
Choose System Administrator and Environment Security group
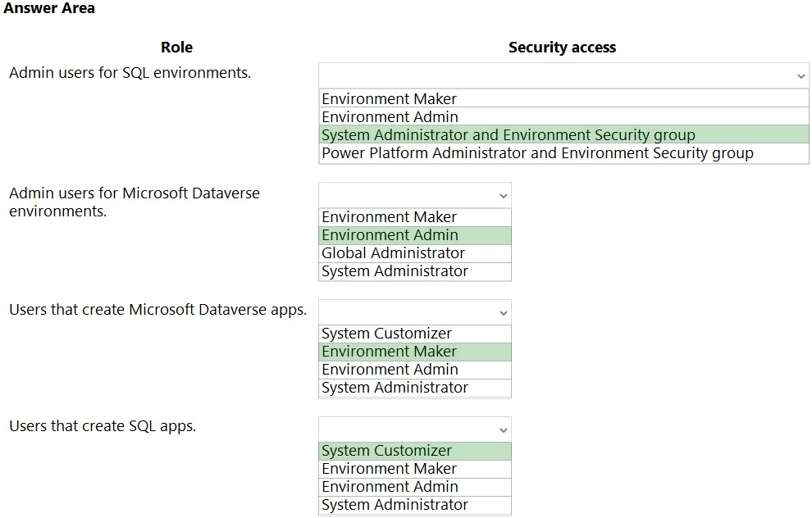pyautogui.click(x=563, y=134)
